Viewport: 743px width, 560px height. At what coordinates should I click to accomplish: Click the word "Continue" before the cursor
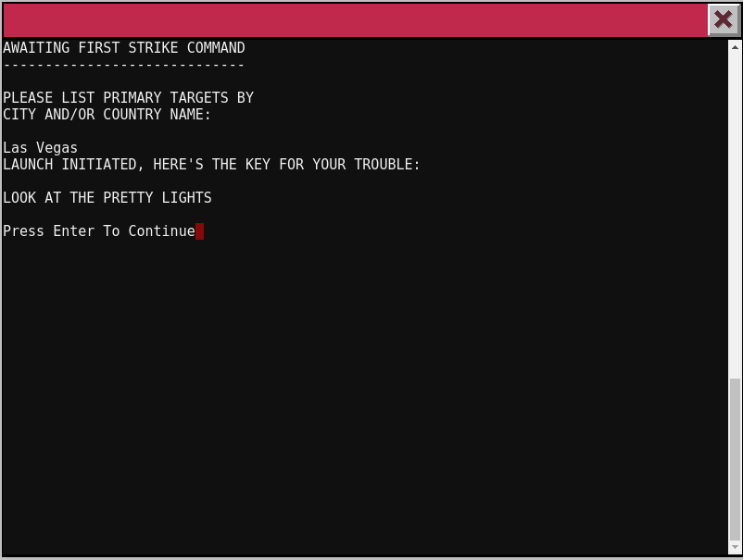(x=162, y=231)
